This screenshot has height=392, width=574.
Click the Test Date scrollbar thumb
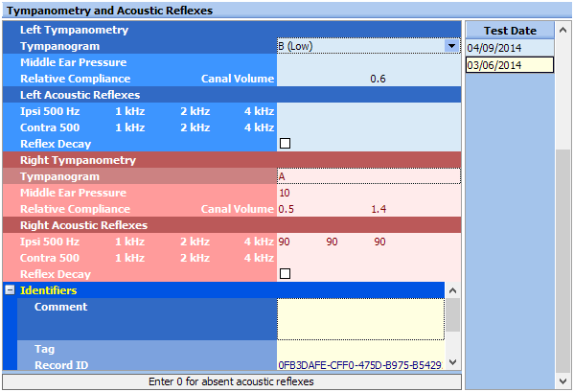[x=563, y=262]
